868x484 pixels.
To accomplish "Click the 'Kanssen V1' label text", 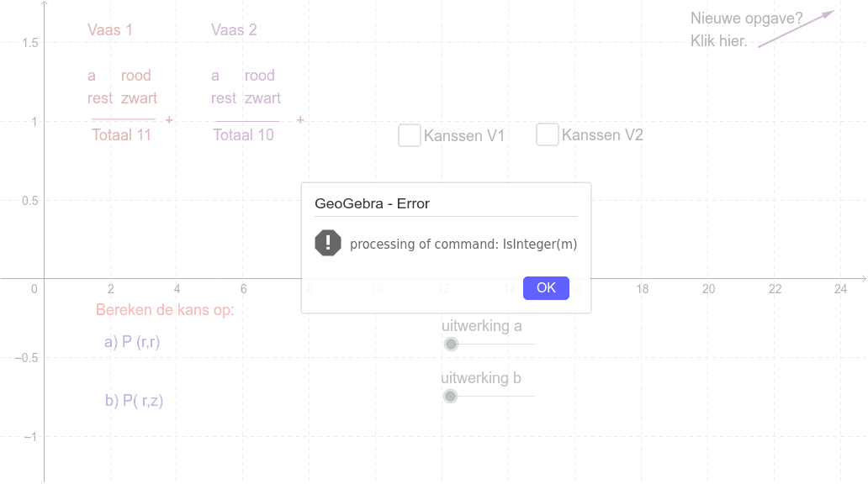I will [464, 136].
